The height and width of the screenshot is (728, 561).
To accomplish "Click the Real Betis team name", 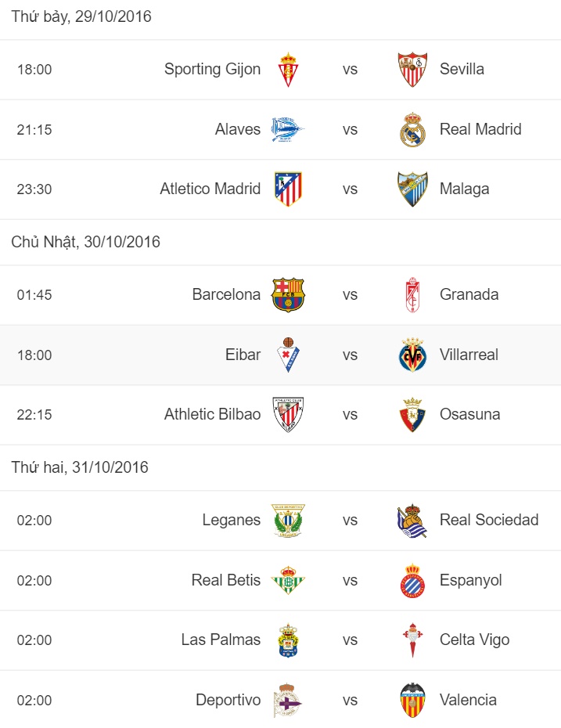I will click(x=225, y=579).
